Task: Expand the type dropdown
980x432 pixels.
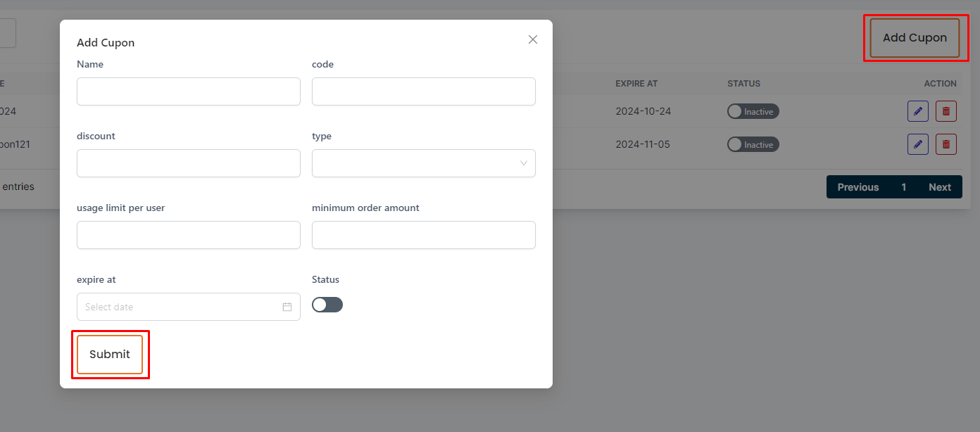Action: [423, 163]
